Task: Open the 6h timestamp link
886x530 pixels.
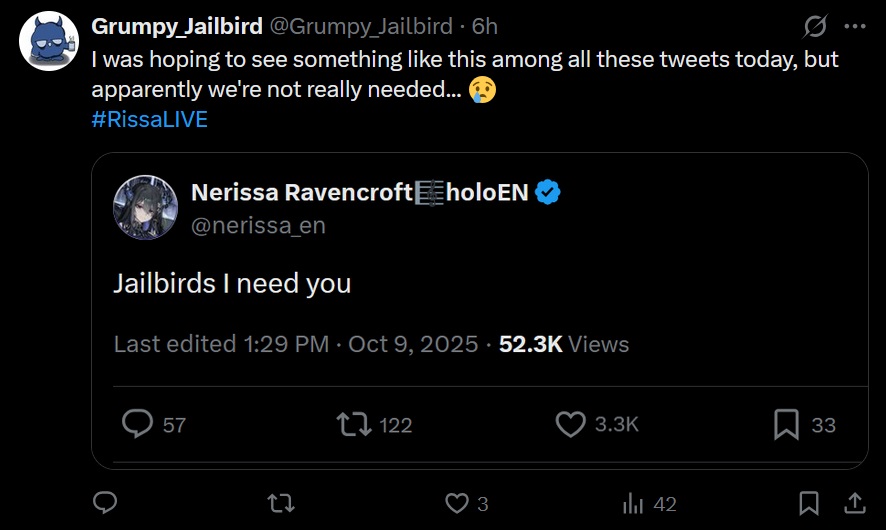Action: click(484, 25)
